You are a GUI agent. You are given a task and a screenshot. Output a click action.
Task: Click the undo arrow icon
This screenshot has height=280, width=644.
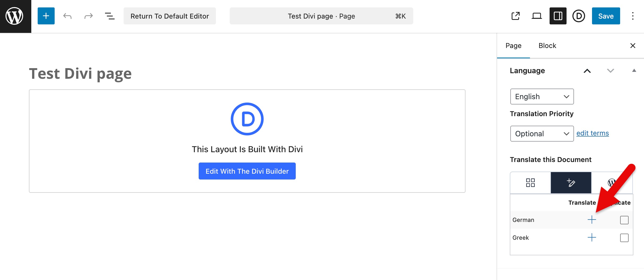[67, 16]
